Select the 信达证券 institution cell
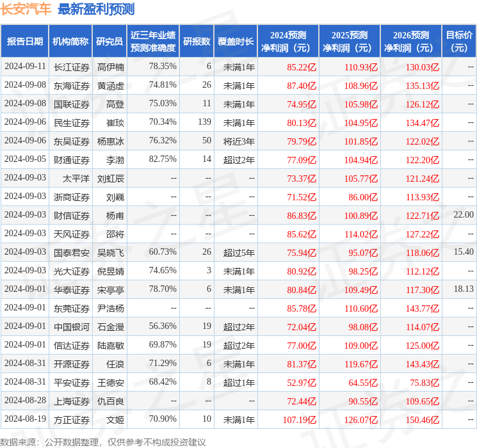This screenshot has width=477, height=448. 72,346
